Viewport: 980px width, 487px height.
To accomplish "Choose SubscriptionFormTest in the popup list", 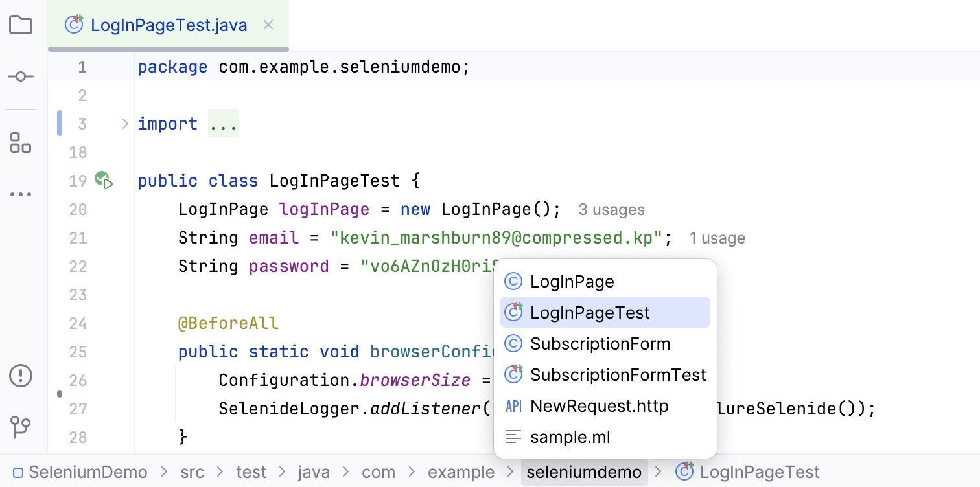I will click(605, 375).
